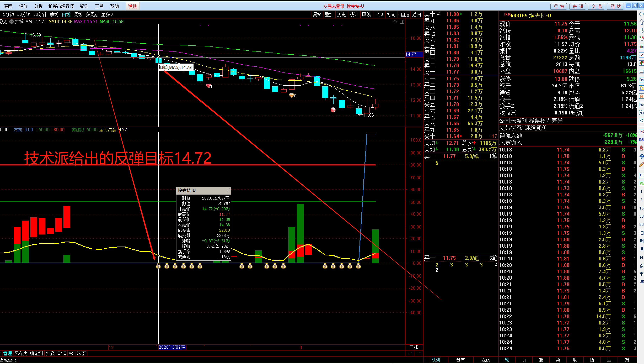Click +自选 to add to watchlist
This screenshot has height=364, width=644.
coord(404,15)
